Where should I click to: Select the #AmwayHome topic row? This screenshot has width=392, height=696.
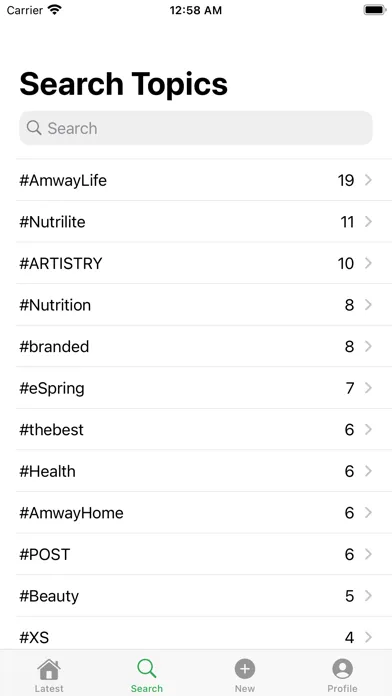[204, 513]
